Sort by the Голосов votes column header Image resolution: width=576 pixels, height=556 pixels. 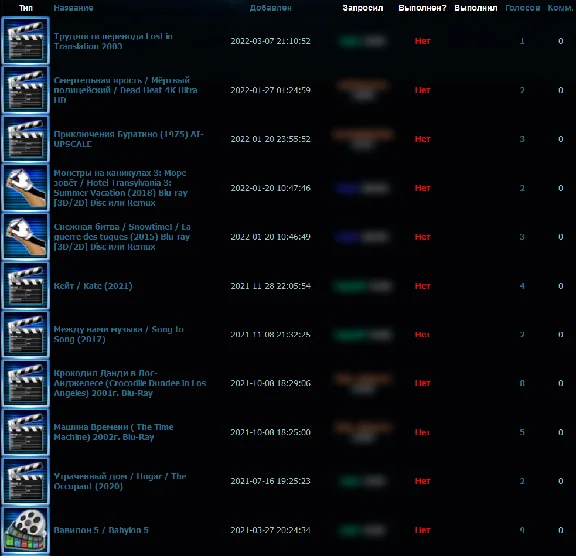(x=522, y=8)
